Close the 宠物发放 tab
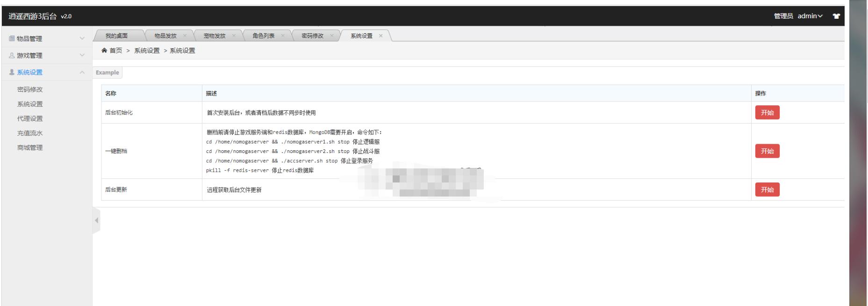Viewport: 868px width, 306px height. point(234,36)
